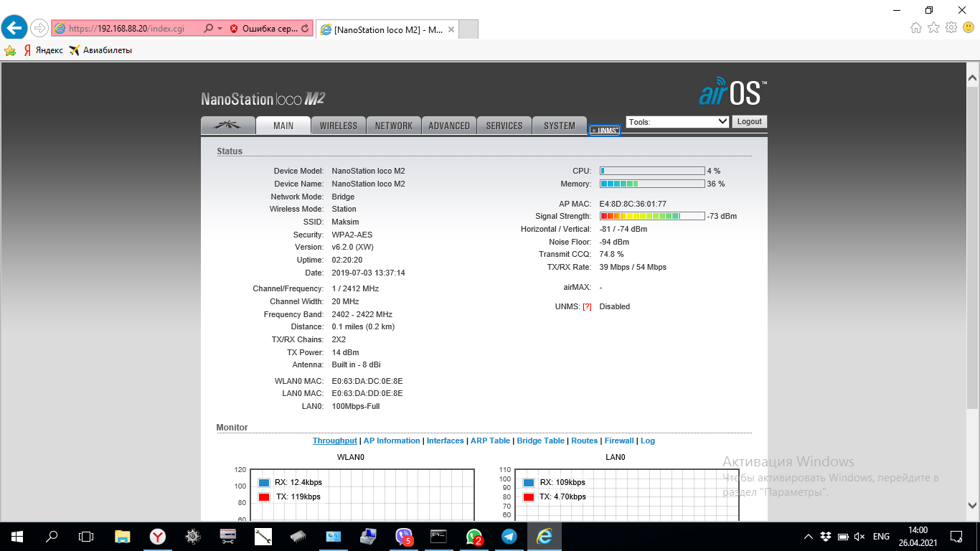Open Viber from the taskbar

point(404,536)
